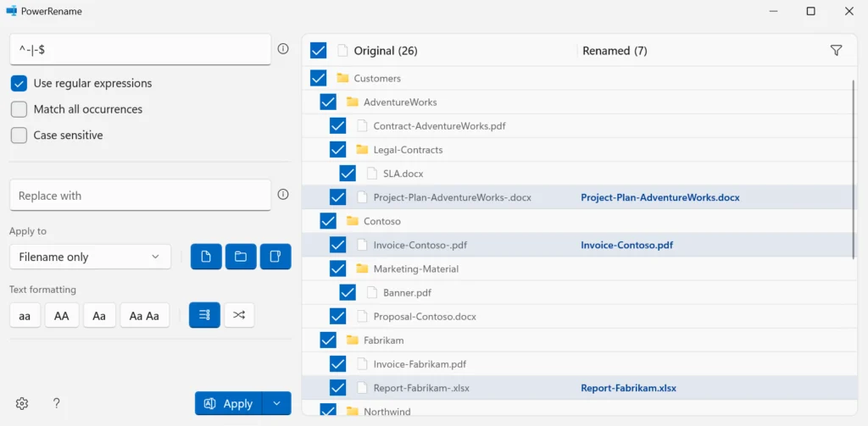Toggle the Randomize items shuffle icon
The image size is (868, 426).
238,315
